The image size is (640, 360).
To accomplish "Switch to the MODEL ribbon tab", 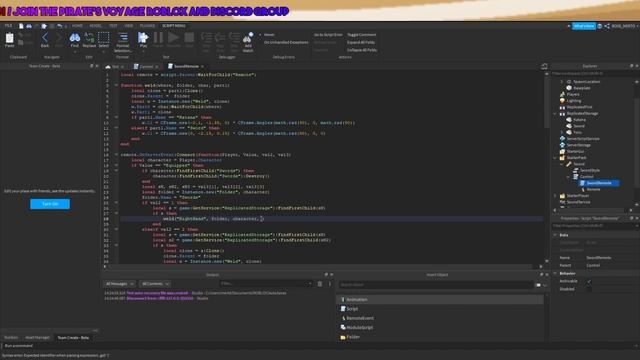I will coord(96,26).
